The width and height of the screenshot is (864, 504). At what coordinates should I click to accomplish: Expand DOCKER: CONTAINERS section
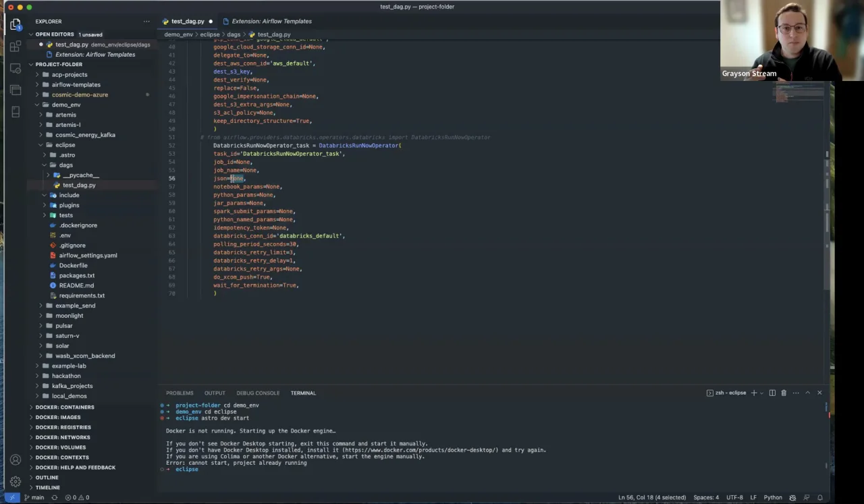(x=65, y=407)
